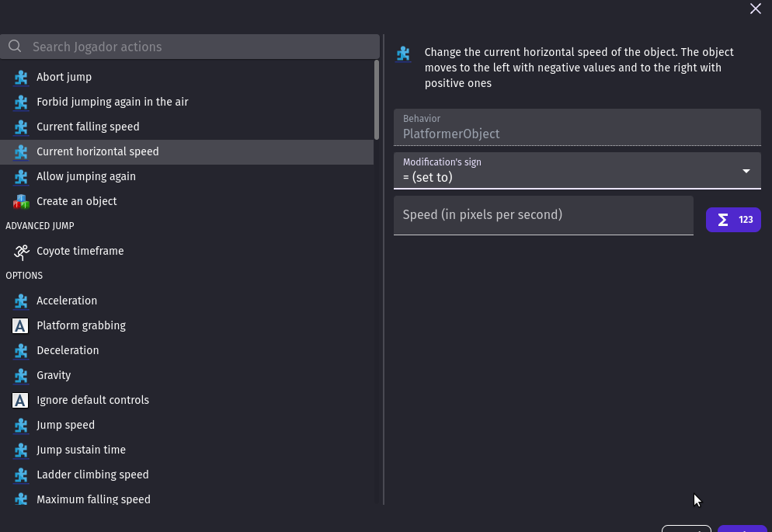Click the dropdown arrow beside '= (set to)'
Image resolution: width=772 pixels, height=532 pixels.
(x=746, y=171)
